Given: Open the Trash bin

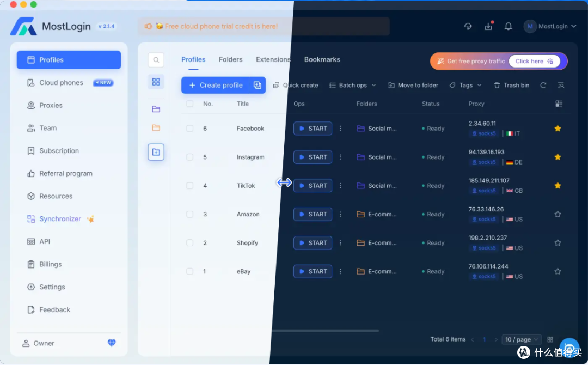Looking at the screenshot, I should pyautogui.click(x=511, y=85).
